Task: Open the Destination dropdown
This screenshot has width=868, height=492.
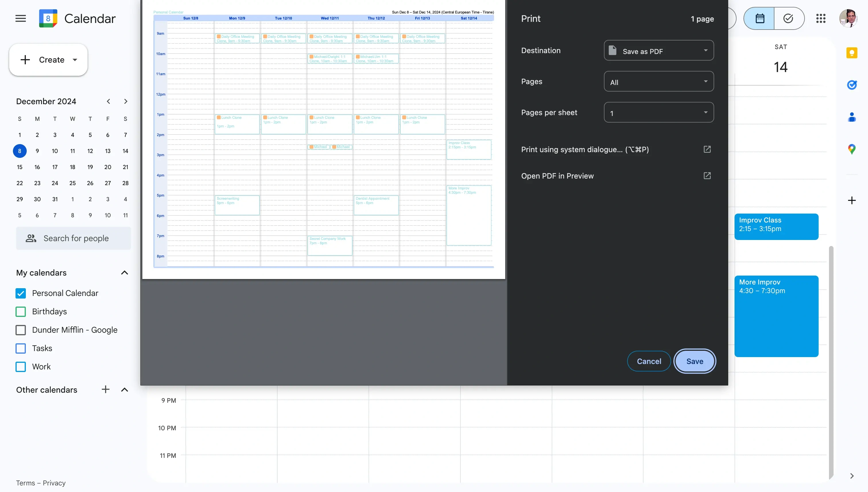Action: tap(658, 51)
